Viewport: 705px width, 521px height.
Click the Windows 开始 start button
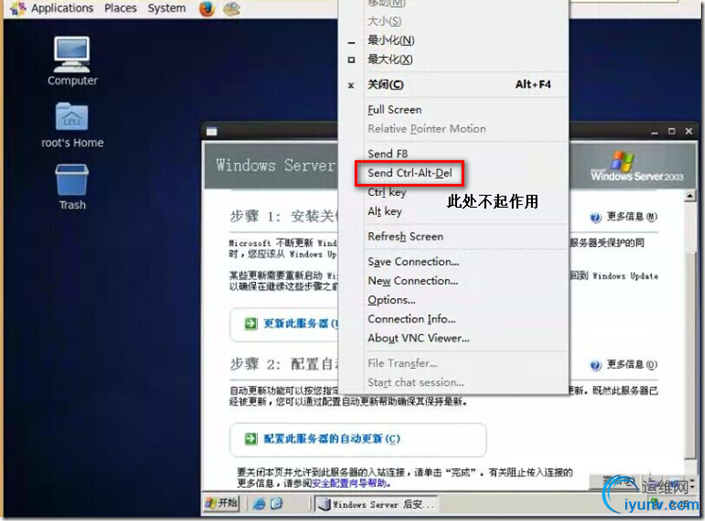222,503
